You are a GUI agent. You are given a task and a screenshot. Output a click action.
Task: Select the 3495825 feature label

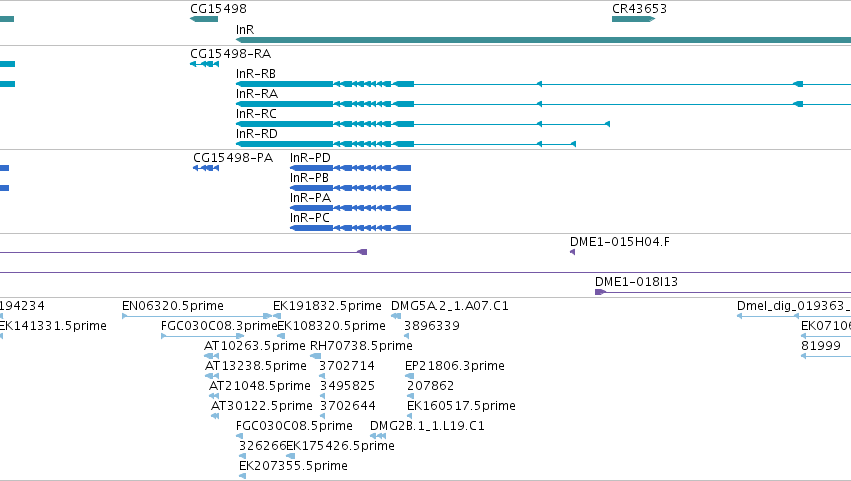click(347, 387)
